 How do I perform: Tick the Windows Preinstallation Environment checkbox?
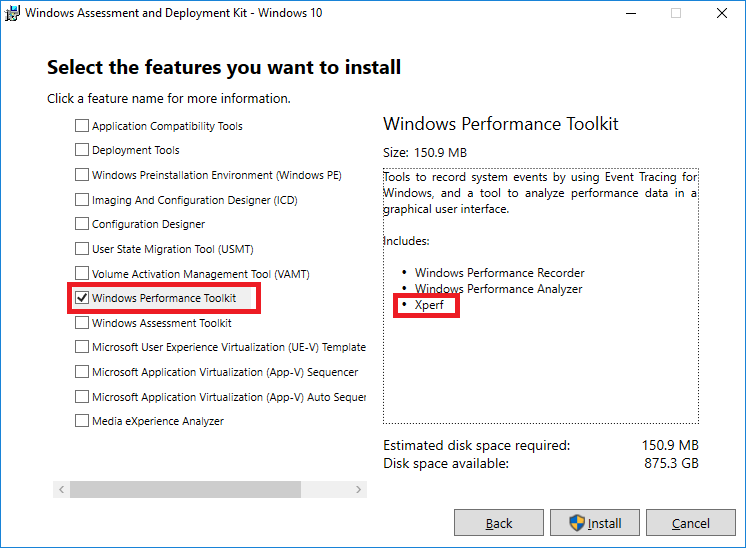82,175
